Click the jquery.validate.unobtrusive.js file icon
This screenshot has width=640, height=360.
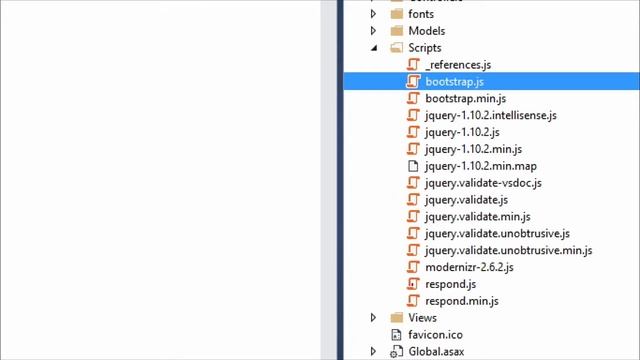413,233
